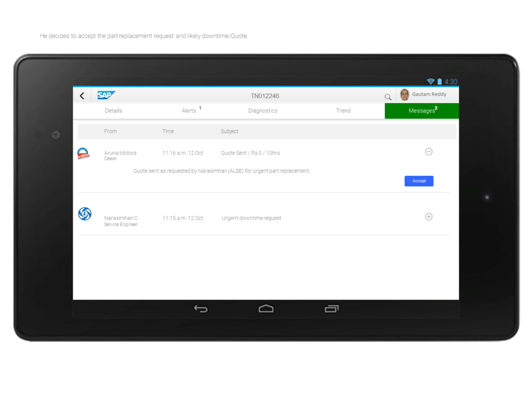Click the Time column header
This screenshot has height=417, width=532.
168,132
